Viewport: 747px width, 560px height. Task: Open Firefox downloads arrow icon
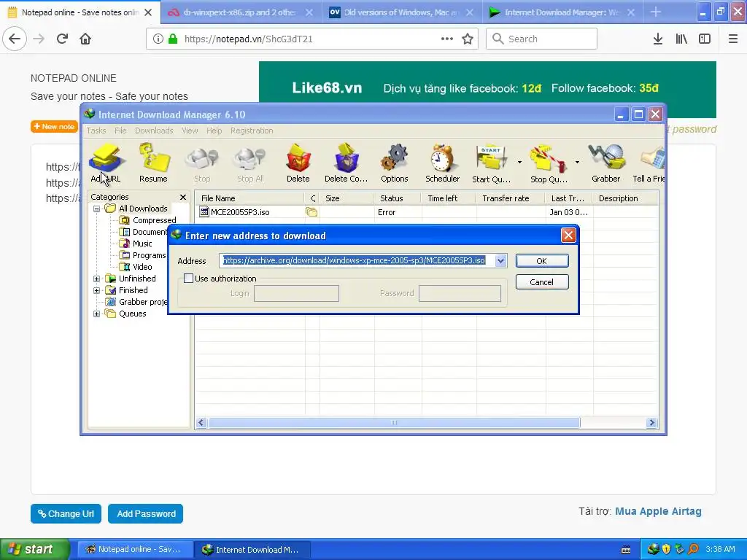pyautogui.click(x=658, y=39)
